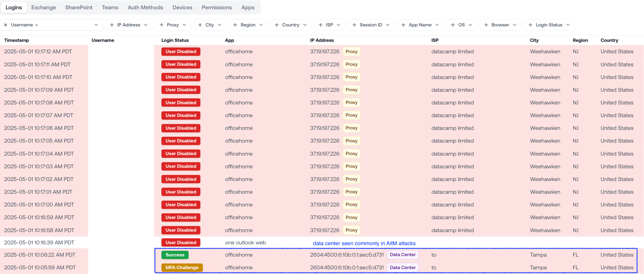Click officehome in the 10:17:10 row
644x274 pixels.
[x=239, y=77]
